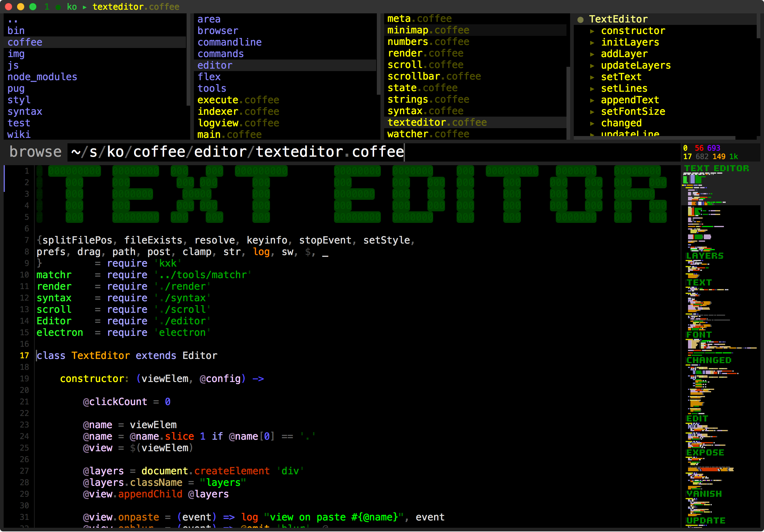Viewport: 764px width, 532px height.
Task: Click the line count 693 status value
Action: 714,148
